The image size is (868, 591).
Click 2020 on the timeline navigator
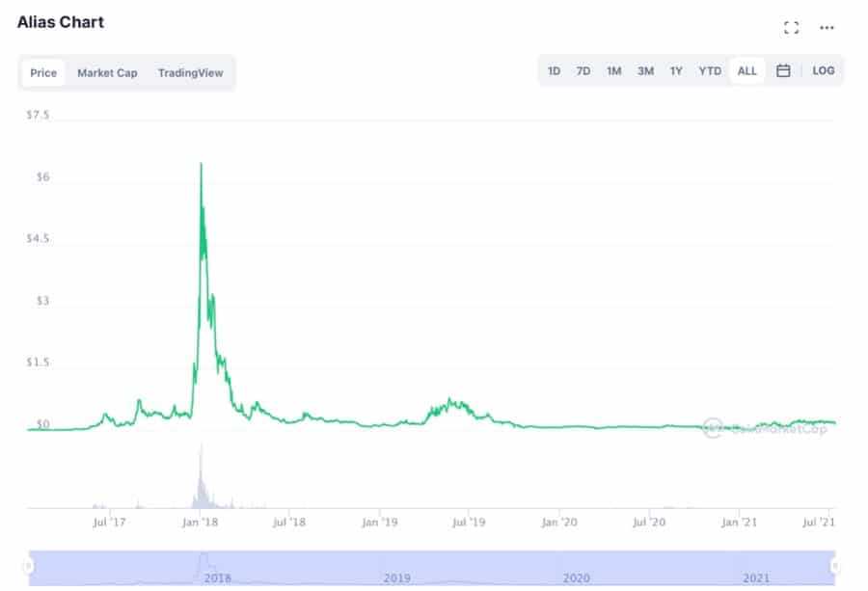tap(576, 578)
